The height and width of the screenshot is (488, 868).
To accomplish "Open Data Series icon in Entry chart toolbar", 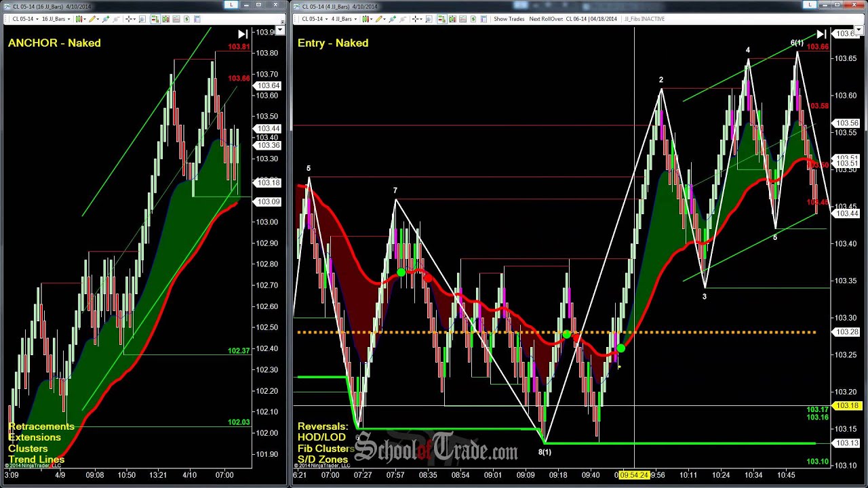I will 452,19.
